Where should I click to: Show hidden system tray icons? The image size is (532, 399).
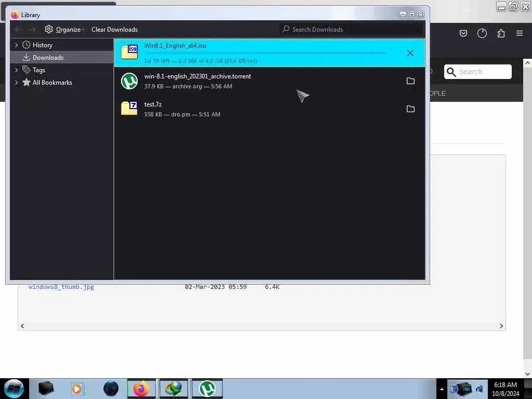[442, 389]
